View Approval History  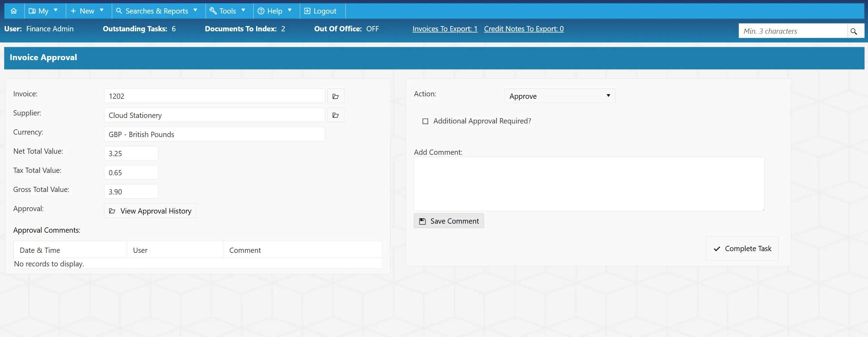pyautogui.click(x=150, y=211)
